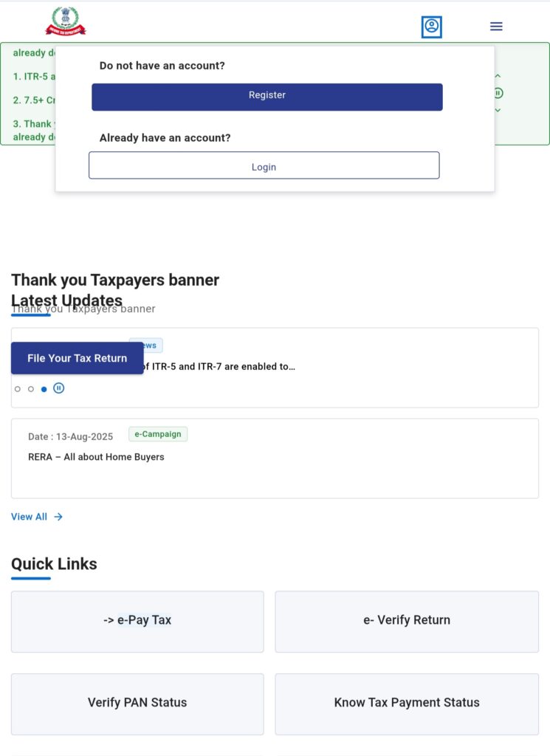Switch to the Latest Updates tab
The width and height of the screenshot is (550, 756).
pos(66,300)
